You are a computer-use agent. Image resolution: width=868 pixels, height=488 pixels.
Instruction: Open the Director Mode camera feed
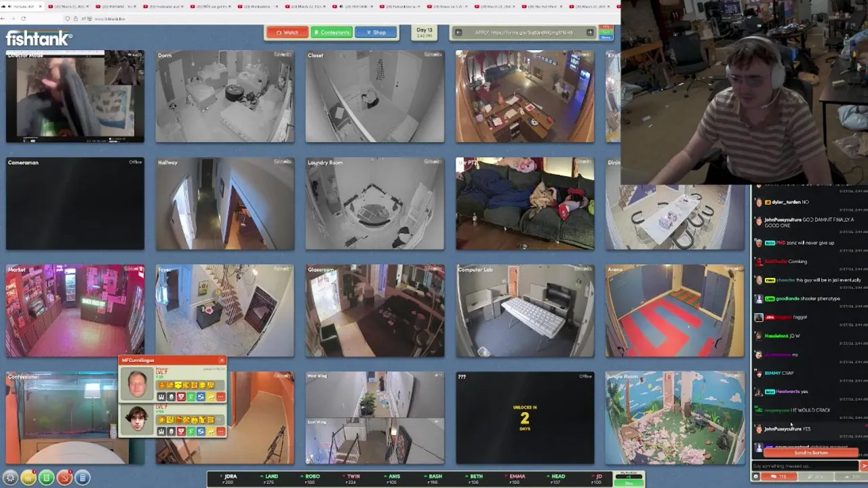[x=75, y=96]
